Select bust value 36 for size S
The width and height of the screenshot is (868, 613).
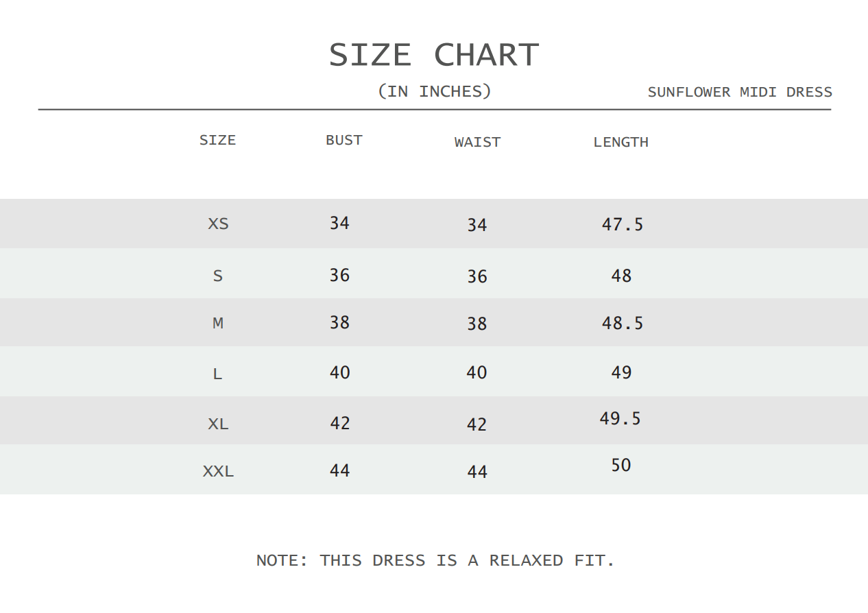pos(339,275)
